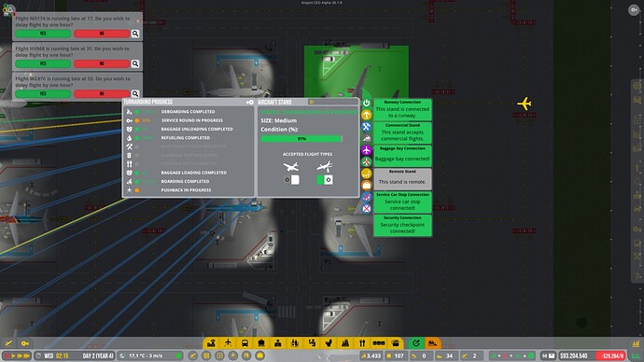Open the green operations tab in the toolbar

point(415,343)
